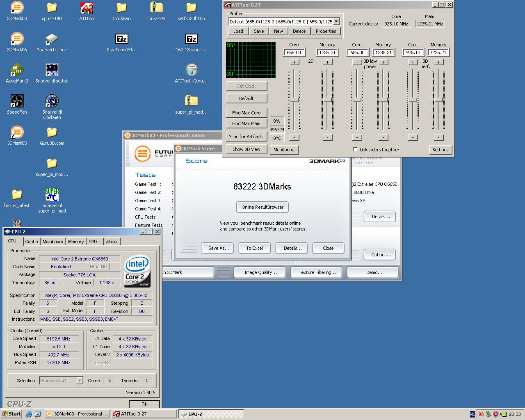Click Save As... in 3DMark Score
Image resolution: width=525 pixels, height=420 pixels.
218,248
